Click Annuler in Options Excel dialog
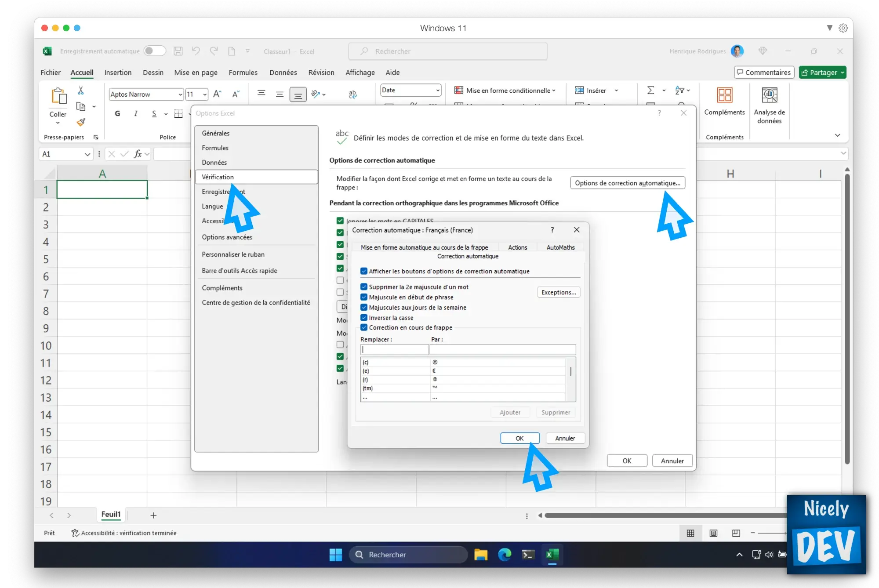Image resolution: width=879 pixels, height=588 pixels. coord(672,461)
